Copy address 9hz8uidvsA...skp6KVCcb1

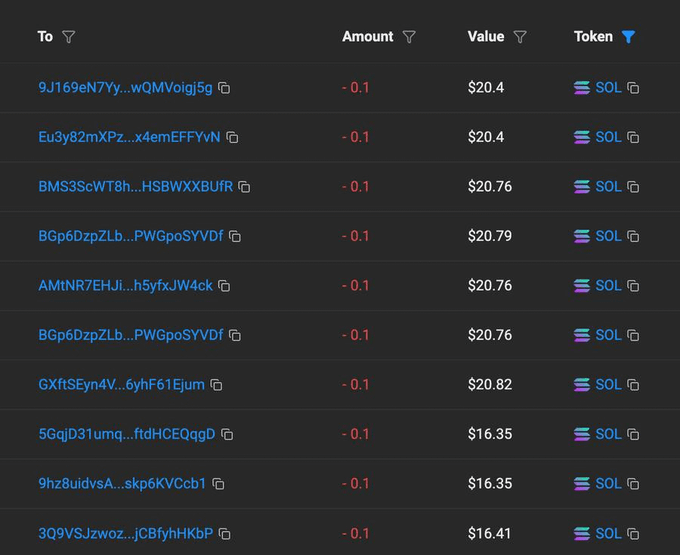(x=218, y=484)
